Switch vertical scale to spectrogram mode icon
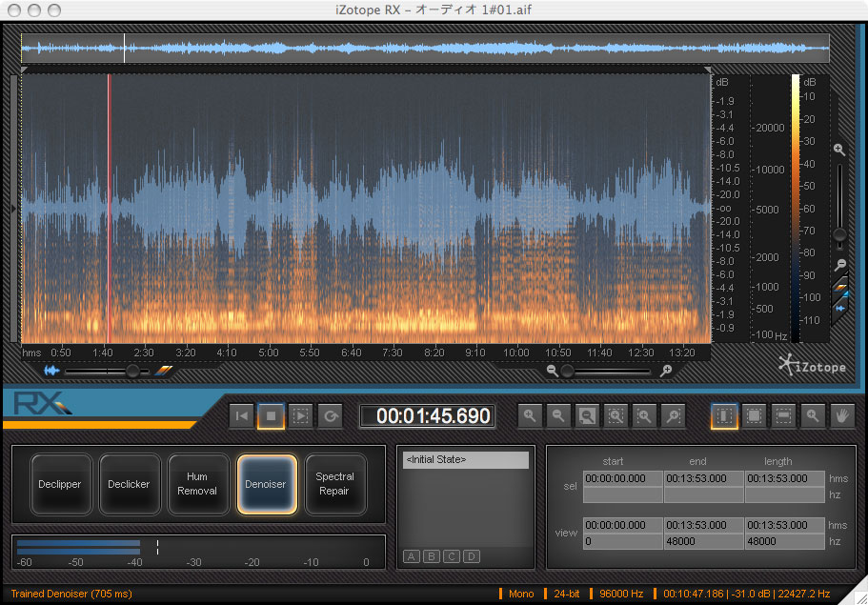The width and height of the screenshot is (868, 605). (x=841, y=288)
